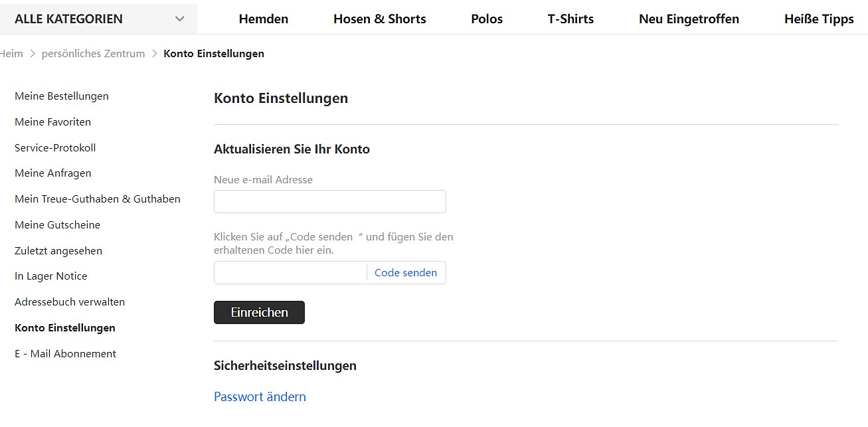Go to Service-Protokoll page
The image size is (868, 427).
tap(55, 148)
